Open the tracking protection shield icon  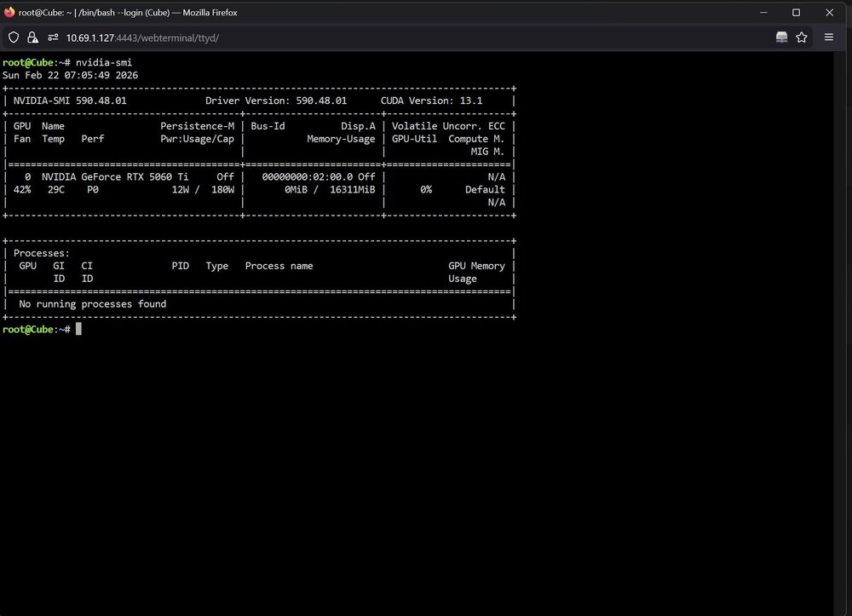[x=14, y=37]
